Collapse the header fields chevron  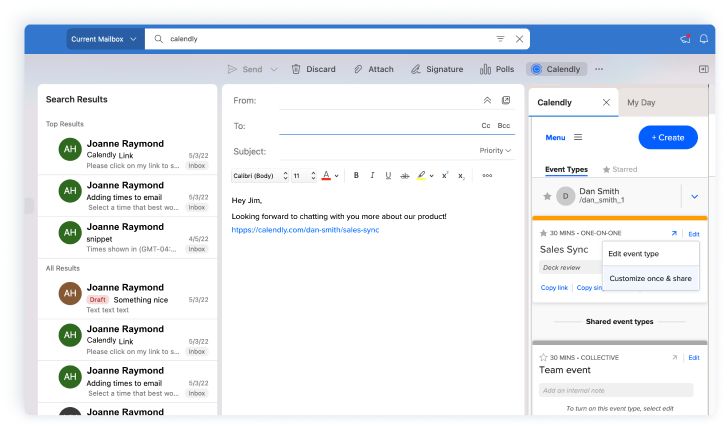pyautogui.click(x=487, y=100)
